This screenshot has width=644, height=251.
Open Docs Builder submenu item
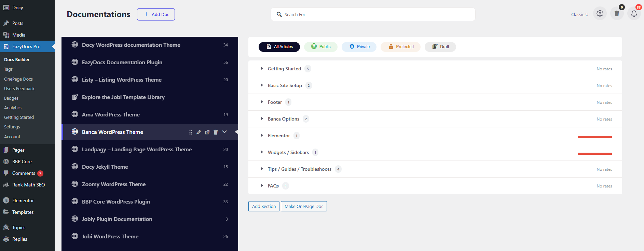point(17,59)
